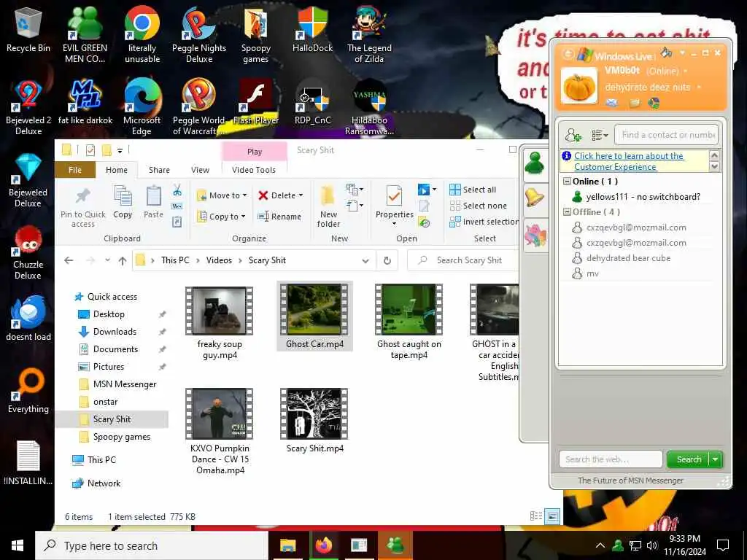
Task: Click the Find a contact field
Action: coord(667,135)
